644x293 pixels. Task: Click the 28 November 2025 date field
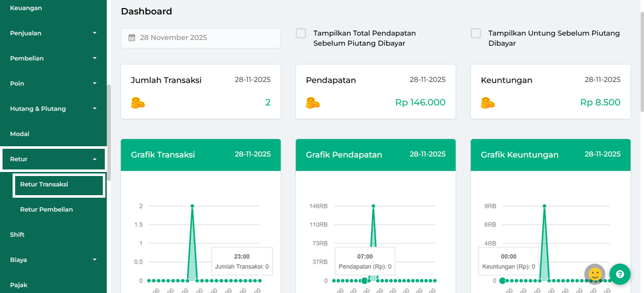[201, 38]
